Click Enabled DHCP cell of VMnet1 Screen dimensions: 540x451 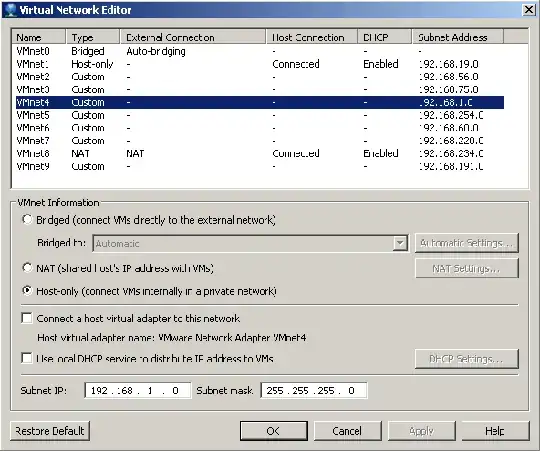coord(381,64)
